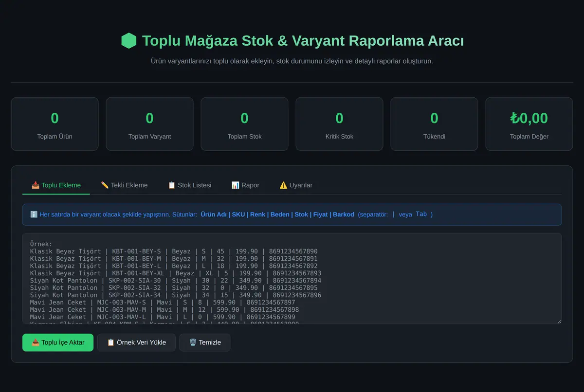The height and width of the screenshot is (392, 584).
Task: Click the 'Örnek:' placeholder text
Action: tap(41, 244)
